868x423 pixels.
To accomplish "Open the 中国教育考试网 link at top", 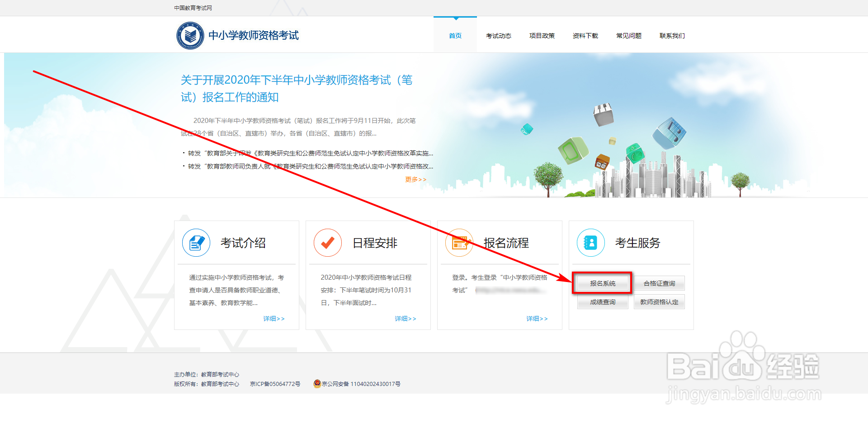I will [x=193, y=8].
